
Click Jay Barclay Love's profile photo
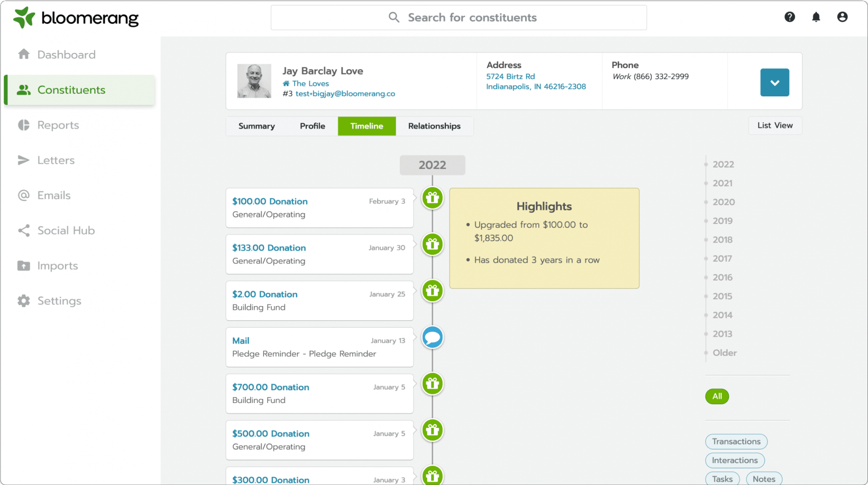coord(254,81)
